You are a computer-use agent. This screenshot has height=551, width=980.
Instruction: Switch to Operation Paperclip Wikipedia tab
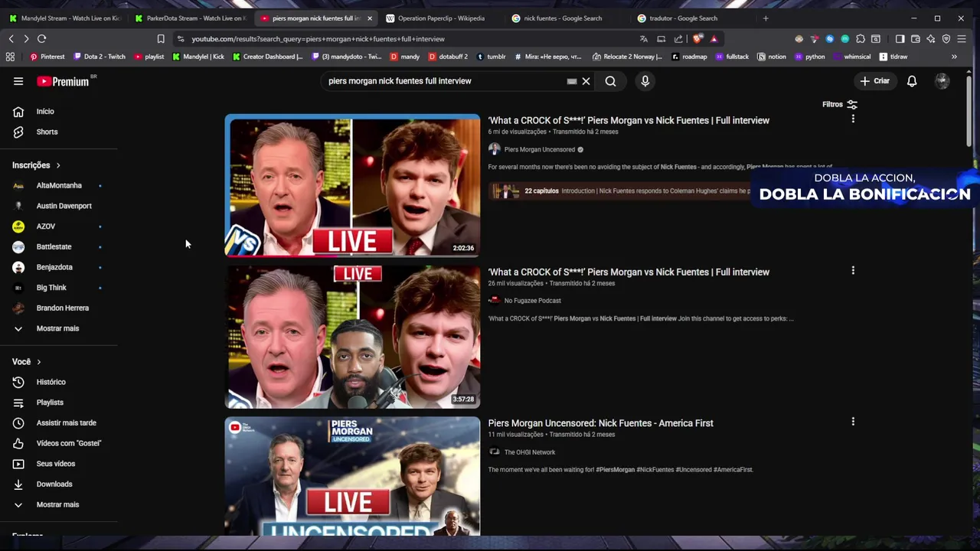(x=441, y=18)
